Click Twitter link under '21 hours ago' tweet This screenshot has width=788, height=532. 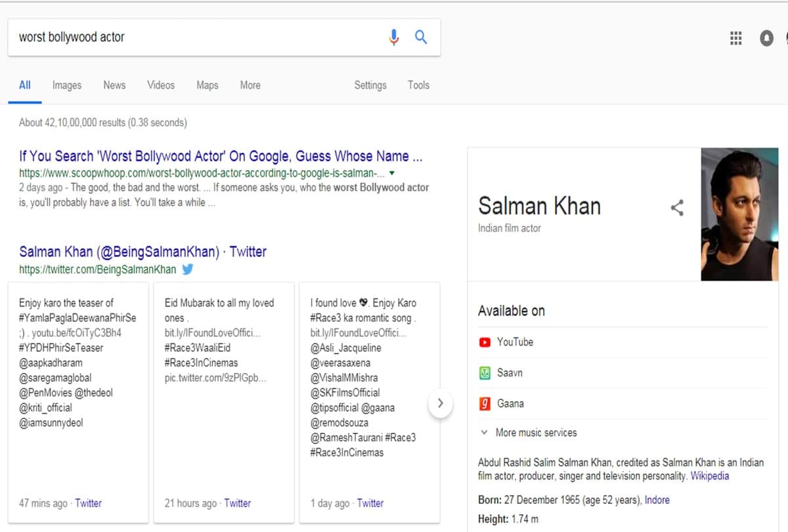click(238, 504)
